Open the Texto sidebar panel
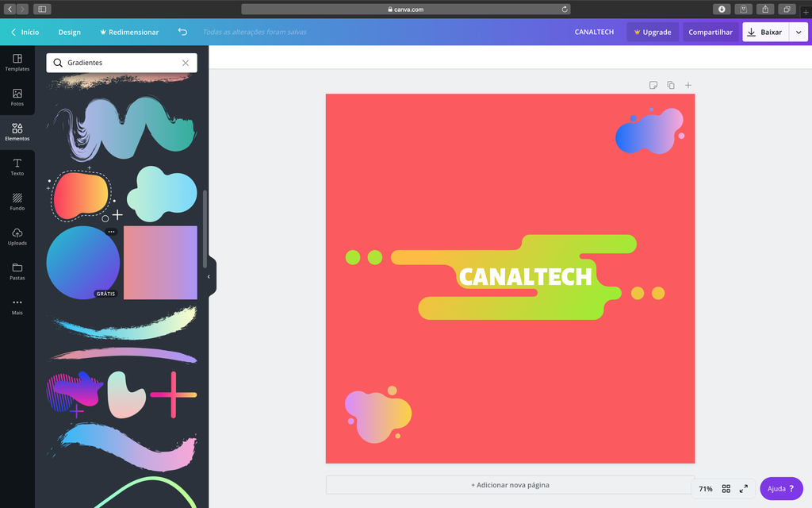Image resolution: width=812 pixels, height=508 pixels. pyautogui.click(x=17, y=167)
